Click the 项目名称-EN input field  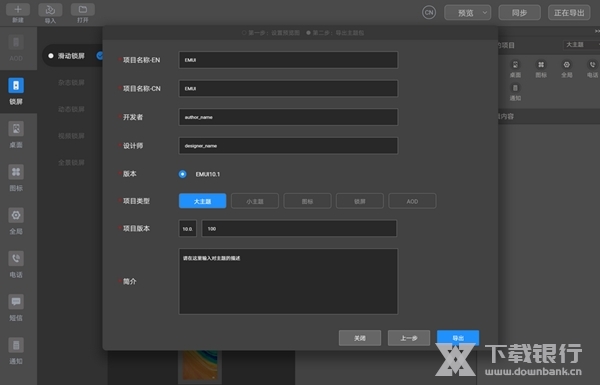tap(288, 60)
